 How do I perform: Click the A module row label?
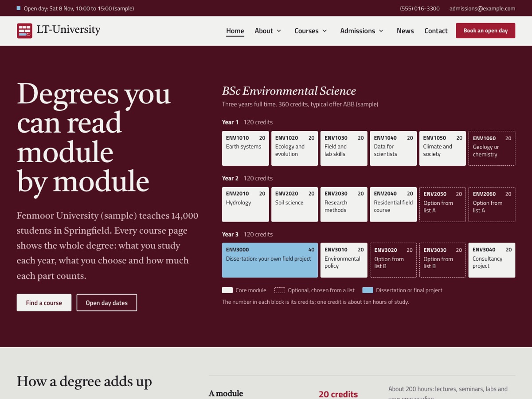pyautogui.click(x=226, y=393)
